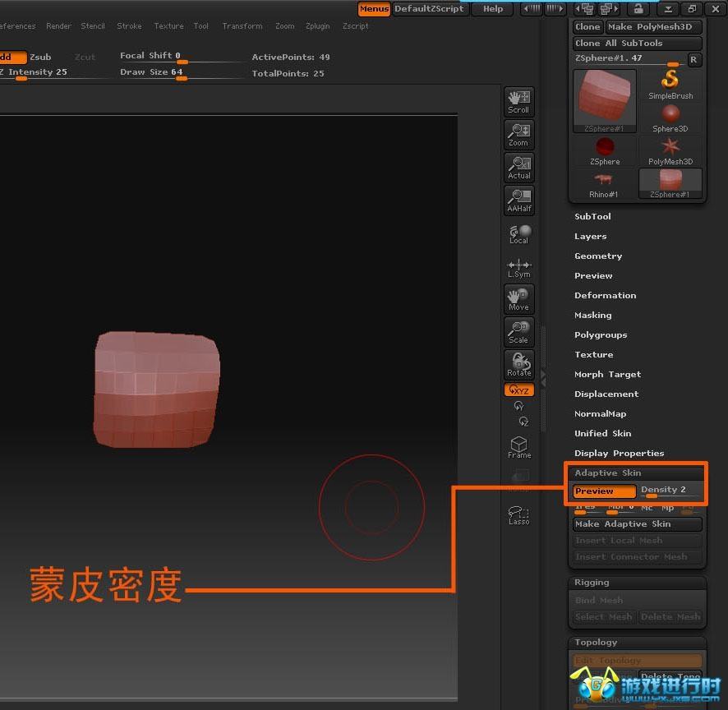Click the Y-axis rotation icon below XYZ

pos(518,406)
